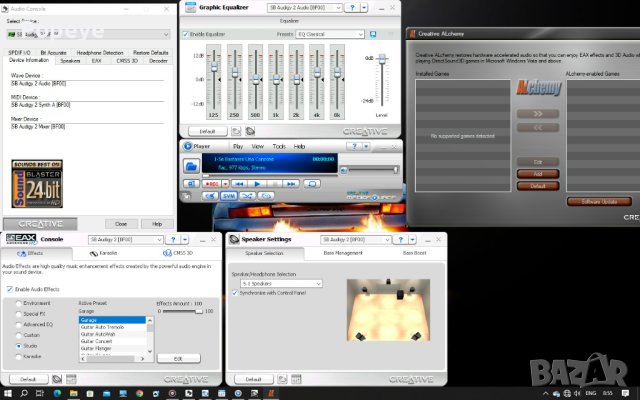Screen dimensions: 640x400
Task: Click the speaker icon beside Default in EAX Console
Action: pyautogui.click(x=57, y=379)
